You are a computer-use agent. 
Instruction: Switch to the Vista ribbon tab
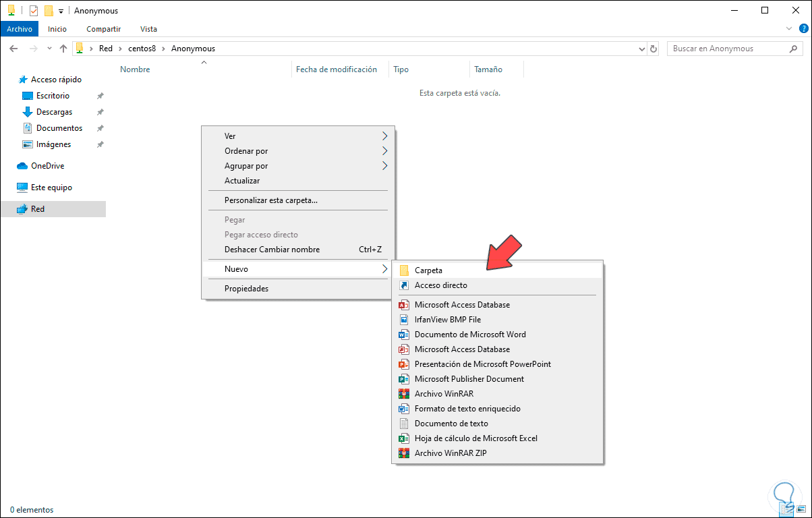148,29
